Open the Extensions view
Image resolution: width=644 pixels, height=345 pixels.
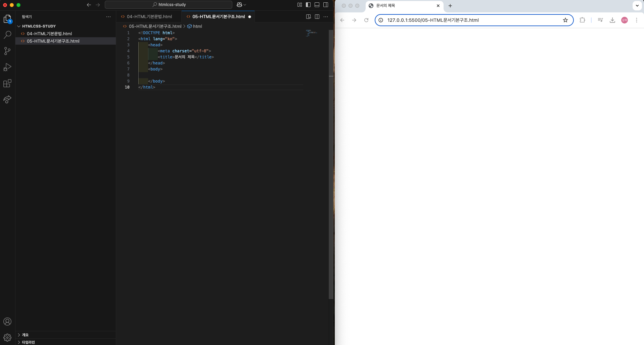click(x=7, y=83)
